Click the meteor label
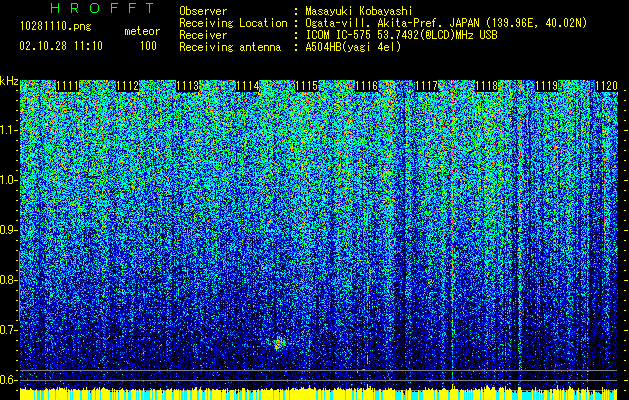This screenshot has height=400, width=629. pyautogui.click(x=142, y=31)
